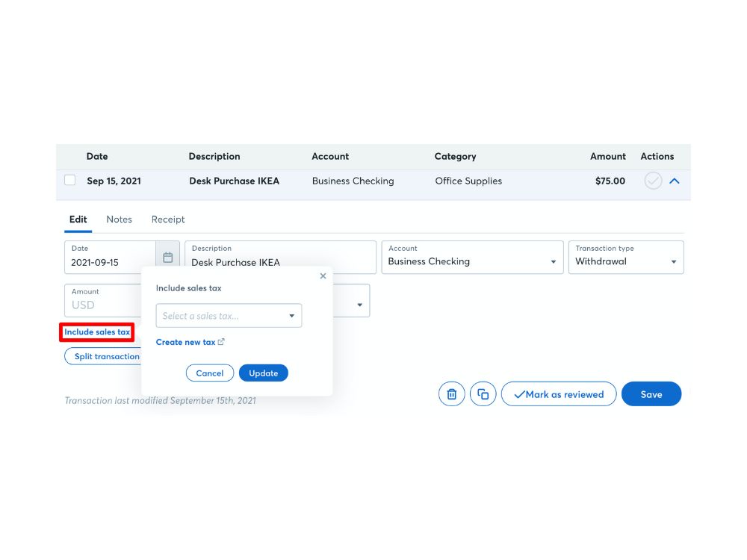This screenshot has height=560, width=747.
Task: Click the Update button
Action: point(264,373)
